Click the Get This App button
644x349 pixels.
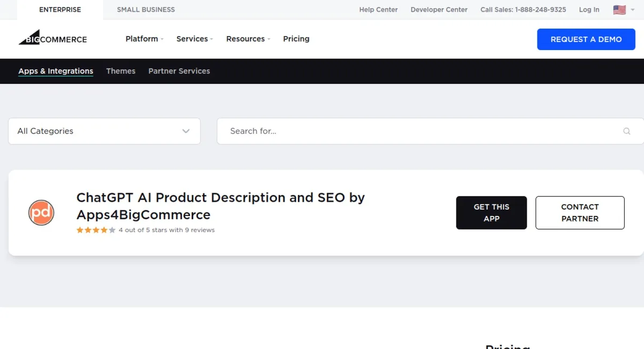pyautogui.click(x=491, y=213)
